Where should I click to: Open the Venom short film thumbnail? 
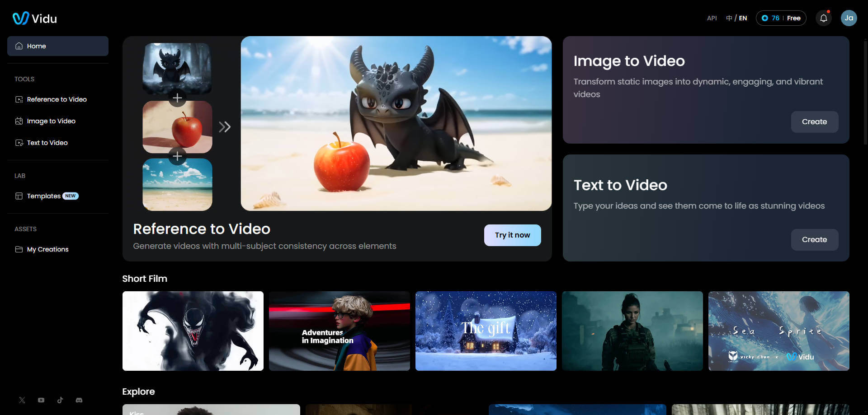coord(193,331)
